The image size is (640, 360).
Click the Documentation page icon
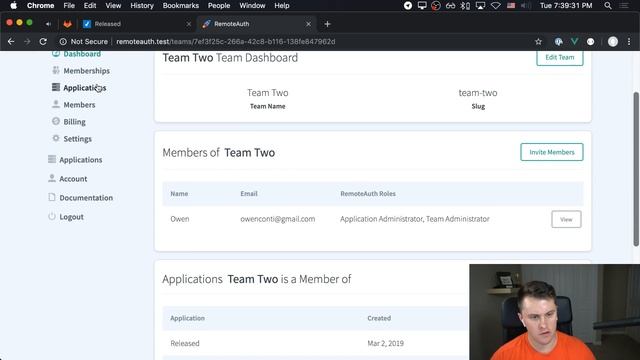52,197
